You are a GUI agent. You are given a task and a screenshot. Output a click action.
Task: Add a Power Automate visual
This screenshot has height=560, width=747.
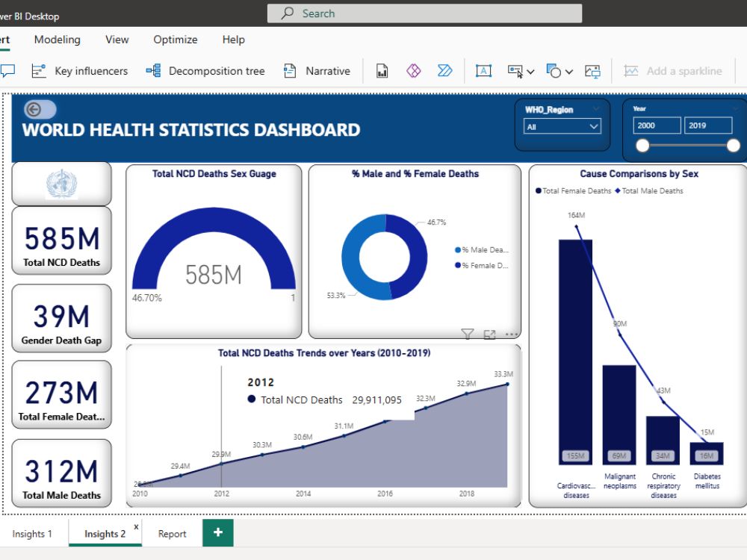point(446,71)
